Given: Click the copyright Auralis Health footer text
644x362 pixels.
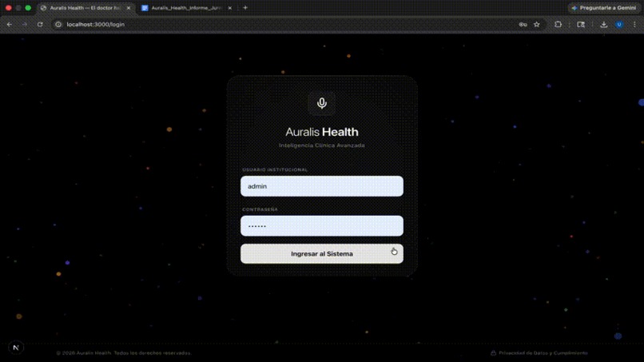Looking at the screenshot, I should [124, 353].
